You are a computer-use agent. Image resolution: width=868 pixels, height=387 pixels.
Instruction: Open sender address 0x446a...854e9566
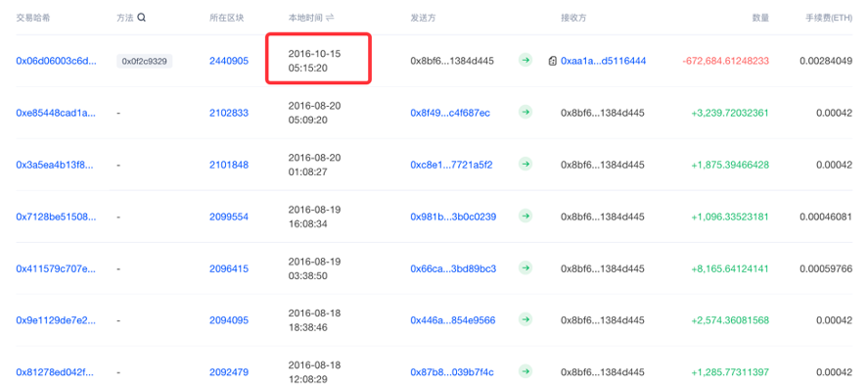click(452, 320)
